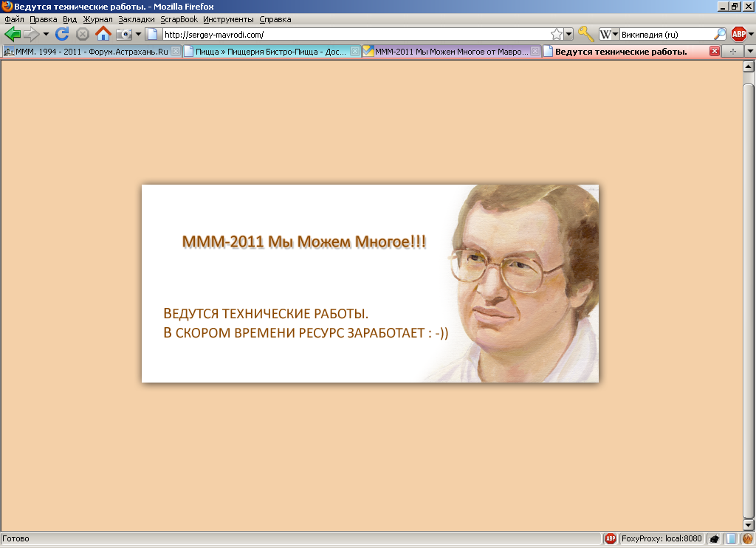Click the green Back arrow button
Screen dimensions: 756x548
click(x=13, y=34)
